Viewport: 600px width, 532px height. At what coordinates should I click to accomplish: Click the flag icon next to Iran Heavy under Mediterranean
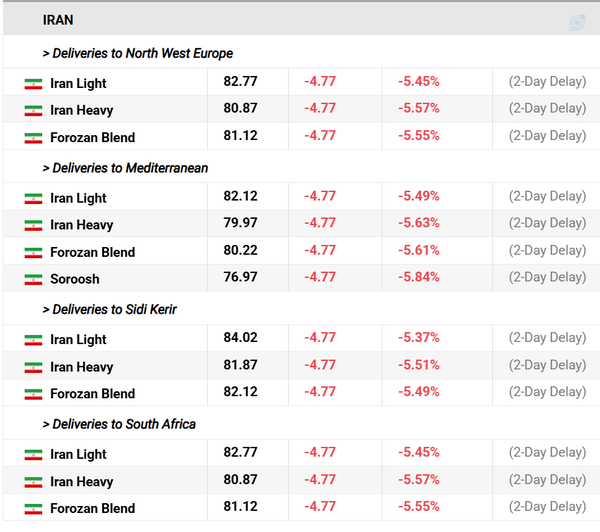(x=33, y=225)
